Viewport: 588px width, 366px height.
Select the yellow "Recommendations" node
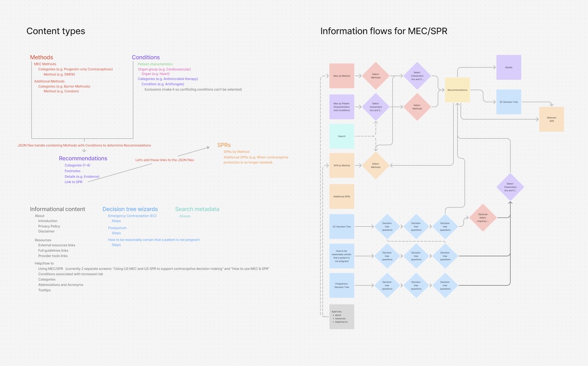click(457, 90)
